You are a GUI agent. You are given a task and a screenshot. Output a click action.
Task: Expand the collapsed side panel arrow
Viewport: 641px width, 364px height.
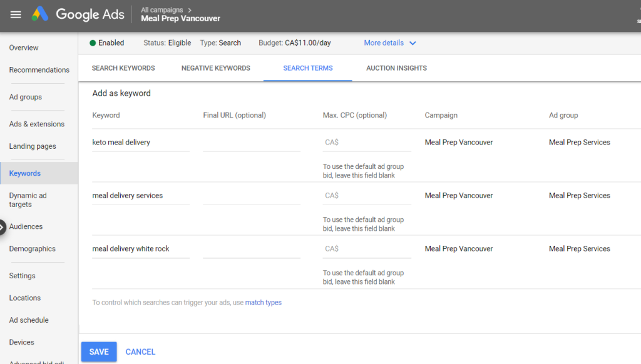[x=3, y=227]
